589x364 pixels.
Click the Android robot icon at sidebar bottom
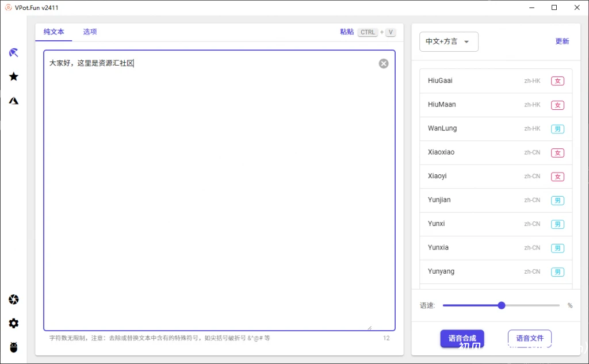pos(13,347)
